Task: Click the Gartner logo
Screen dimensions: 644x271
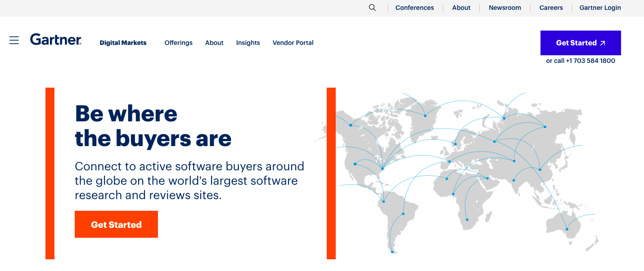Action: tap(56, 40)
